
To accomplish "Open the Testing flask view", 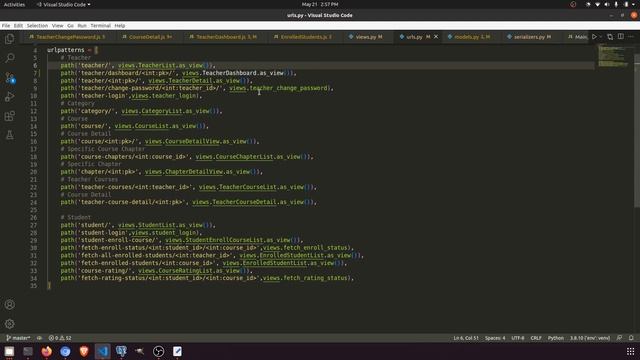I will (9, 135).
